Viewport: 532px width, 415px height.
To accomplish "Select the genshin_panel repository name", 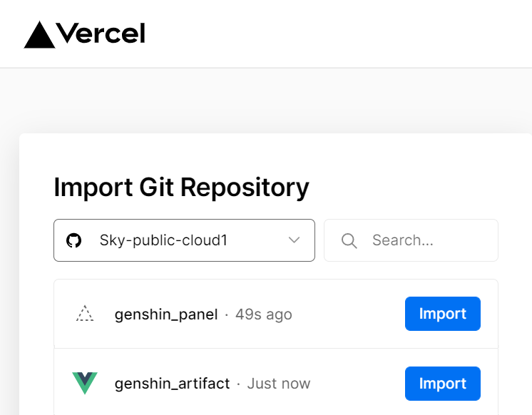I will point(166,314).
